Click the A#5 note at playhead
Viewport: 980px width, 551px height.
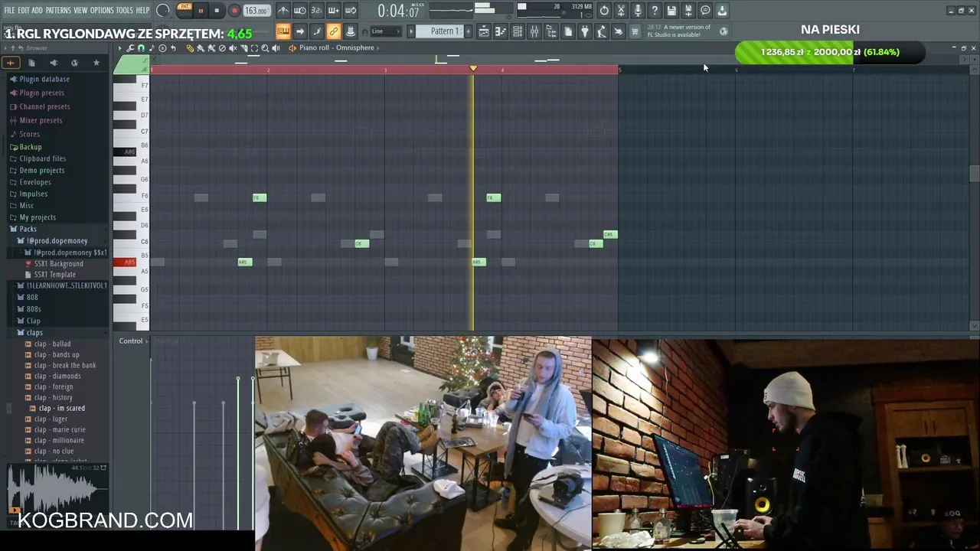click(x=479, y=262)
